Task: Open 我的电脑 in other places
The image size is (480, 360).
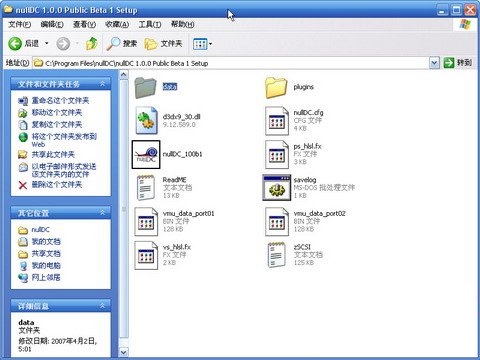Action: coord(46,265)
